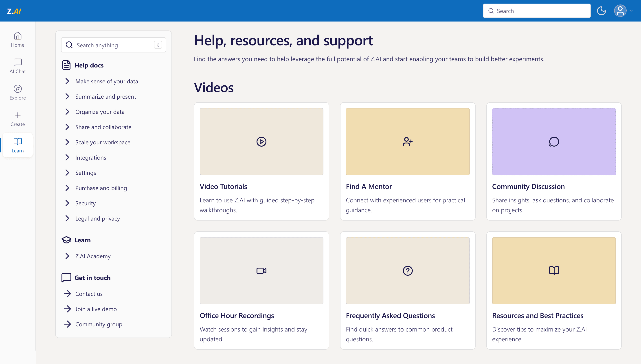Viewport: 641px width, 364px height.
Task: Open the Contact us link
Action: pyautogui.click(x=89, y=294)
